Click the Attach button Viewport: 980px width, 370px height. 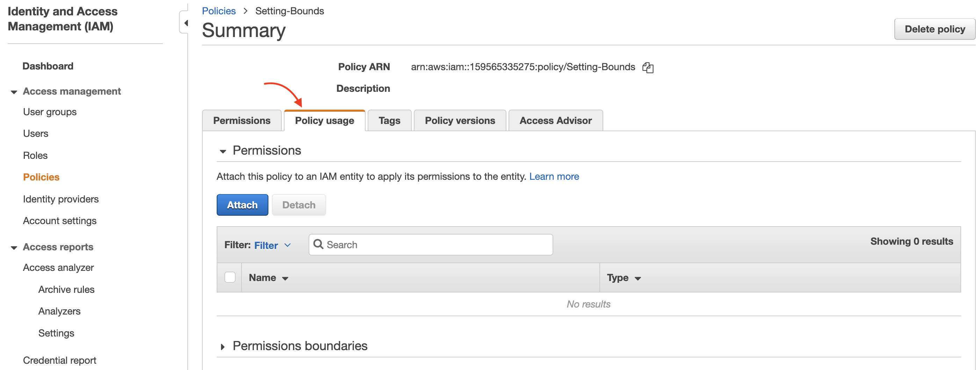(x=242, y=205)
